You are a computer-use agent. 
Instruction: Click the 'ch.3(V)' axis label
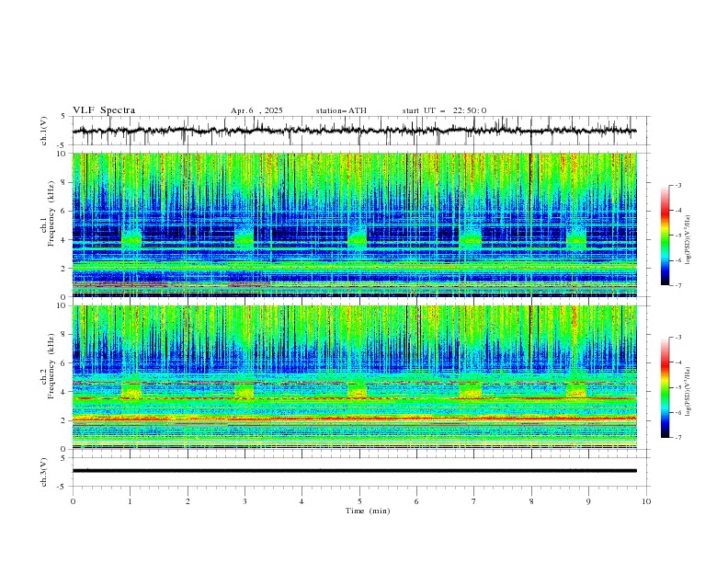(x=44, y=472)
